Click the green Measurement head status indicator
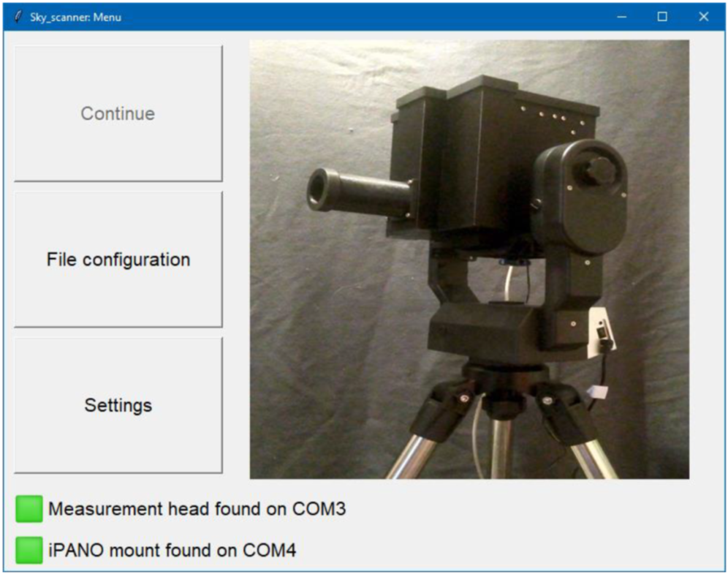Viewport: 728px width, 574px height. [x=29, y=509]
